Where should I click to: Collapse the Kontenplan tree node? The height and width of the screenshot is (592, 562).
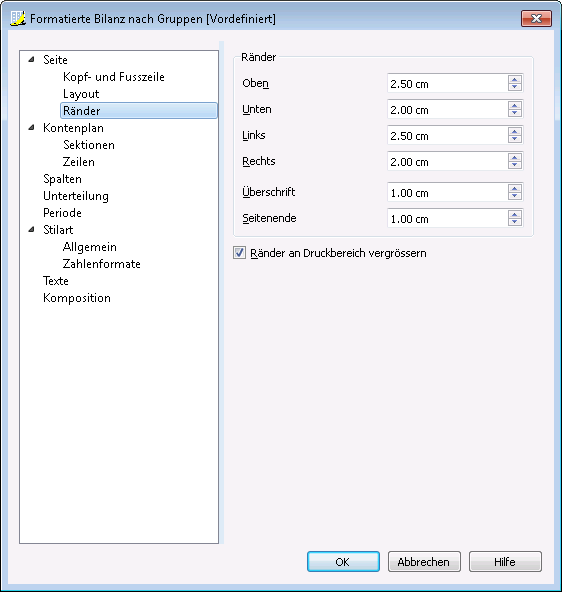click(x=32, y=128)
